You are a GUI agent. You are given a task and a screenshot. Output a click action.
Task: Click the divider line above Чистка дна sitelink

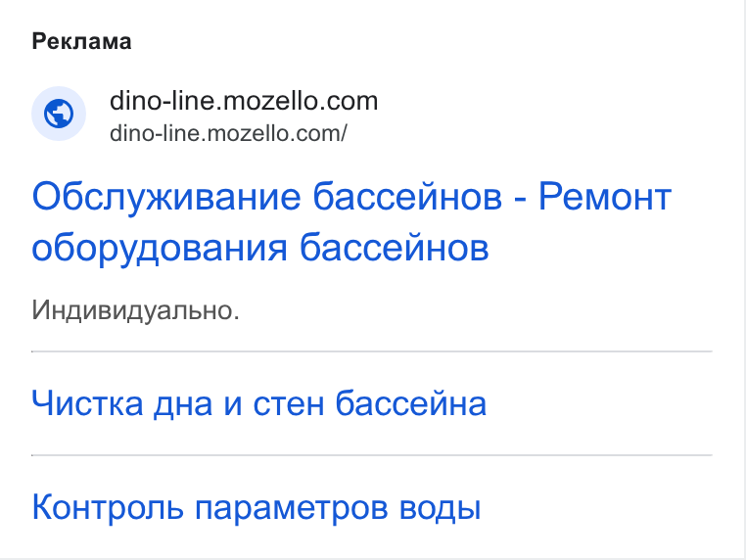tap(372, 351)
